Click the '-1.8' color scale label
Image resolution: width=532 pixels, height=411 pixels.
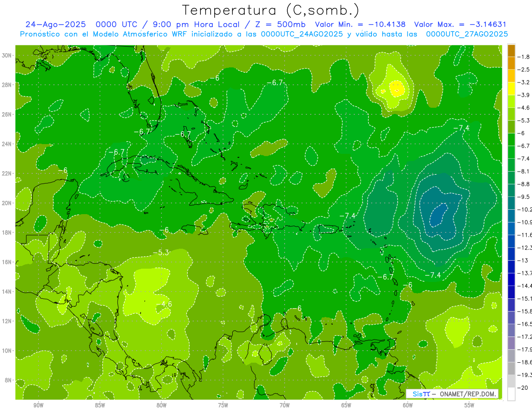524,57
